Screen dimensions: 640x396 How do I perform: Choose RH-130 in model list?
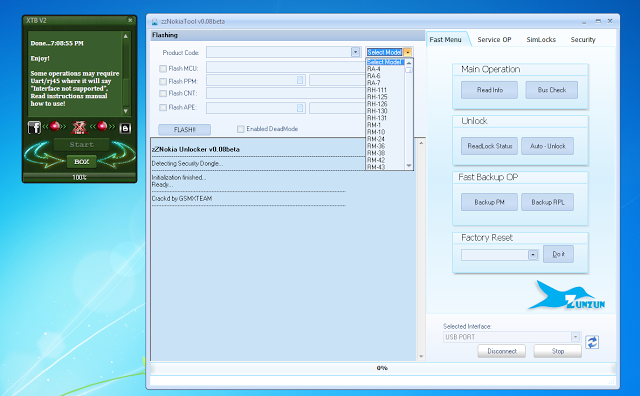coord(385,111)
